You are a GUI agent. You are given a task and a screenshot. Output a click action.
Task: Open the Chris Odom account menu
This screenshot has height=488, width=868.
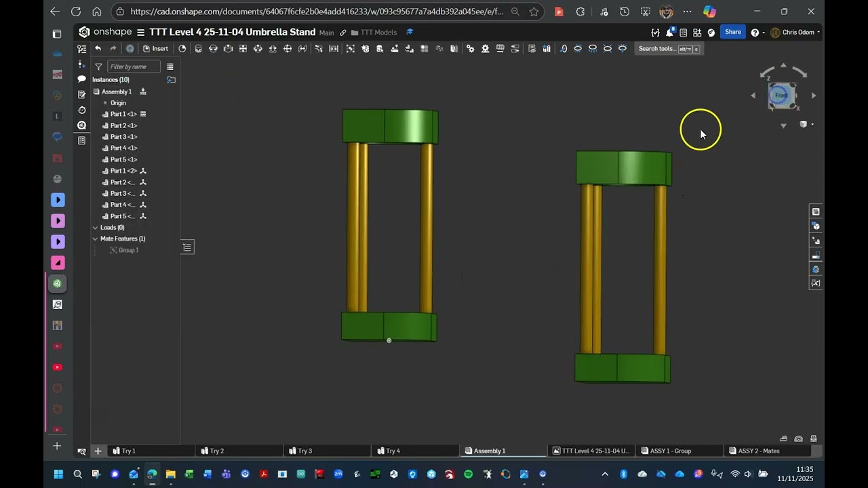point(796,33)
